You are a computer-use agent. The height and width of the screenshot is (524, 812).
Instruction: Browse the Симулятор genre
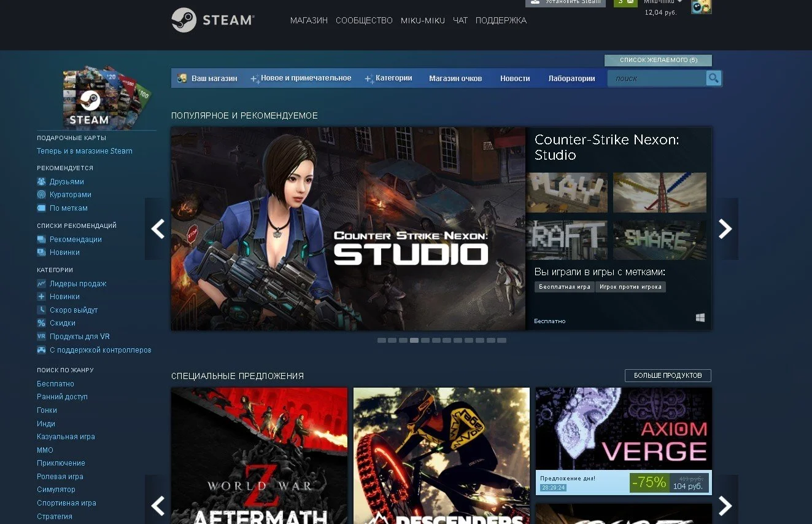(56, 490)
